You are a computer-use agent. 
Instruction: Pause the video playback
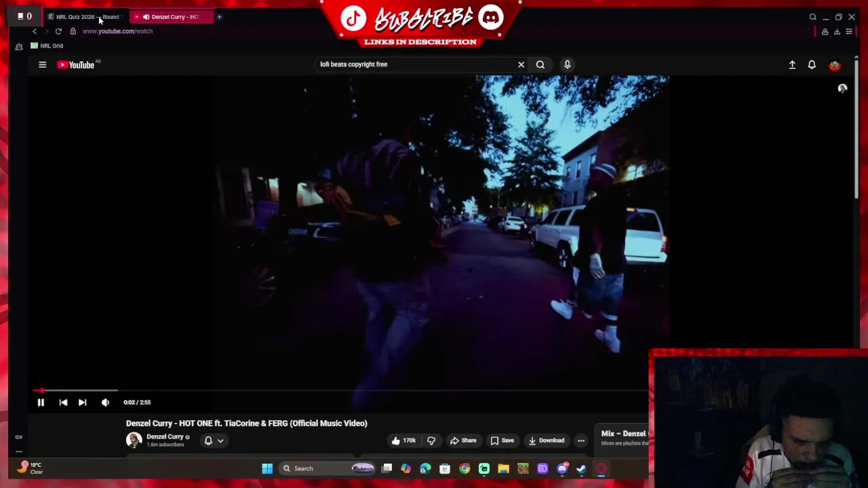41,403
